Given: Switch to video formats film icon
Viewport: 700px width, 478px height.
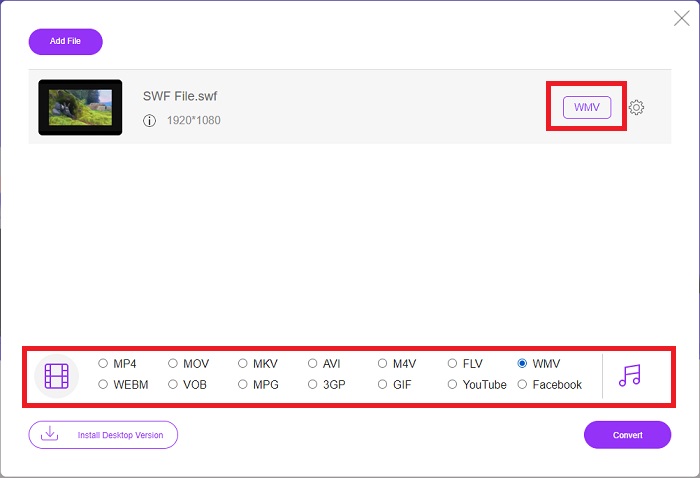Looking at the screenshot, I should click(57, 376).
